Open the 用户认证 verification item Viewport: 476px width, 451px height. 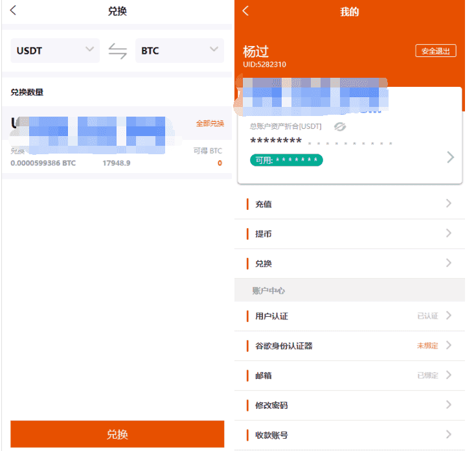tap(350, 316)
